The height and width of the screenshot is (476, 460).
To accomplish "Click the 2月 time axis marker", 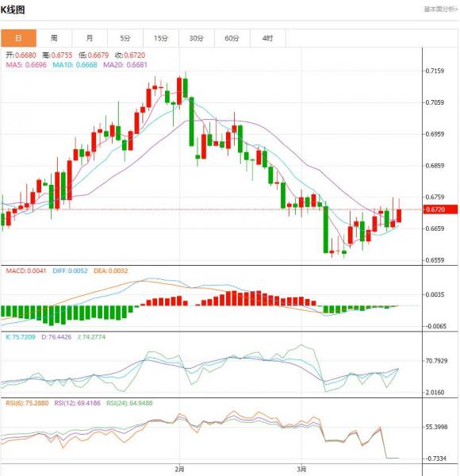I will [179, 469].
